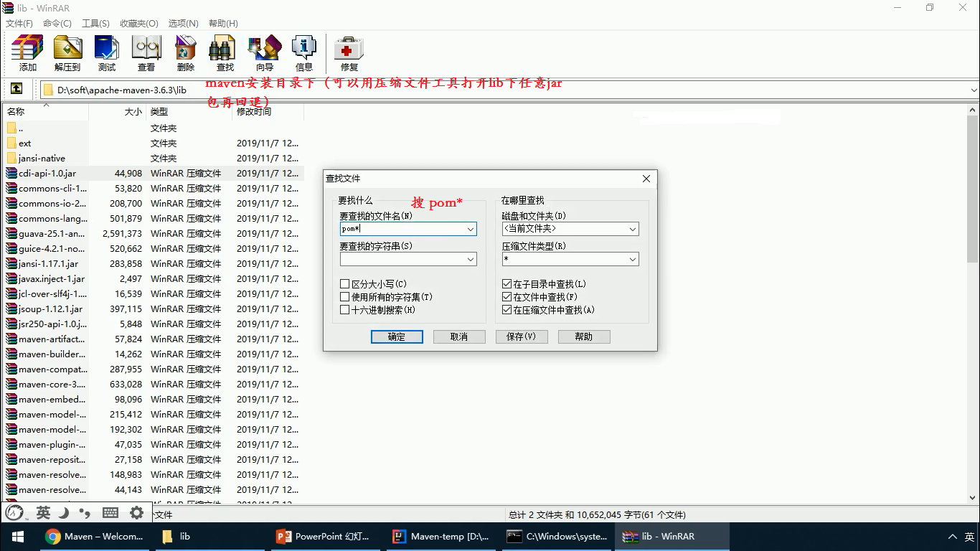The height and width of the screenshot is (551, 980).
Task: Enable use all character sets (使用所有的字符集) checkbox
Action: pyautogui.click(x=345, y=297)
